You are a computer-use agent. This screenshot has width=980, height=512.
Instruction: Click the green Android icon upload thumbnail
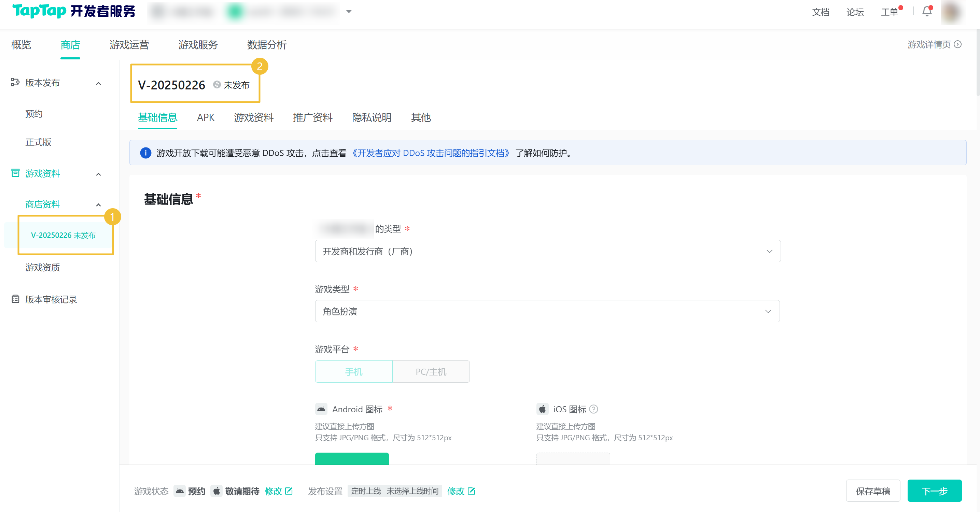point(351,458)
